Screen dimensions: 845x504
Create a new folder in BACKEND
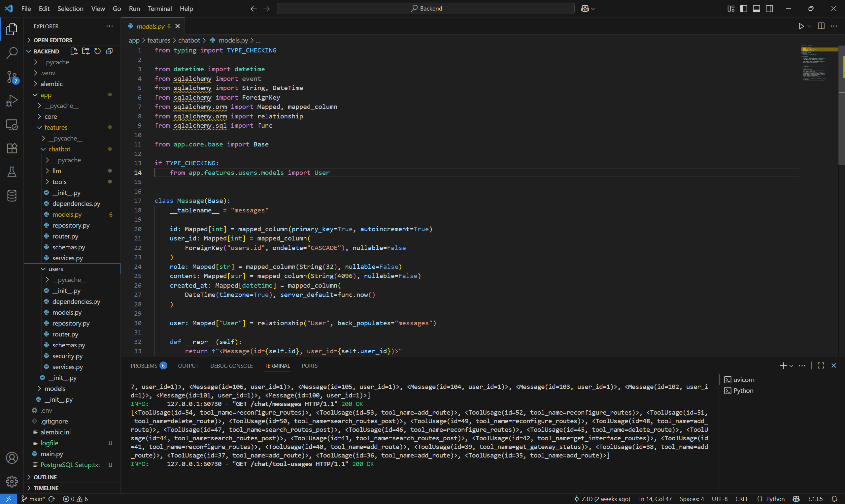point(85,51)
